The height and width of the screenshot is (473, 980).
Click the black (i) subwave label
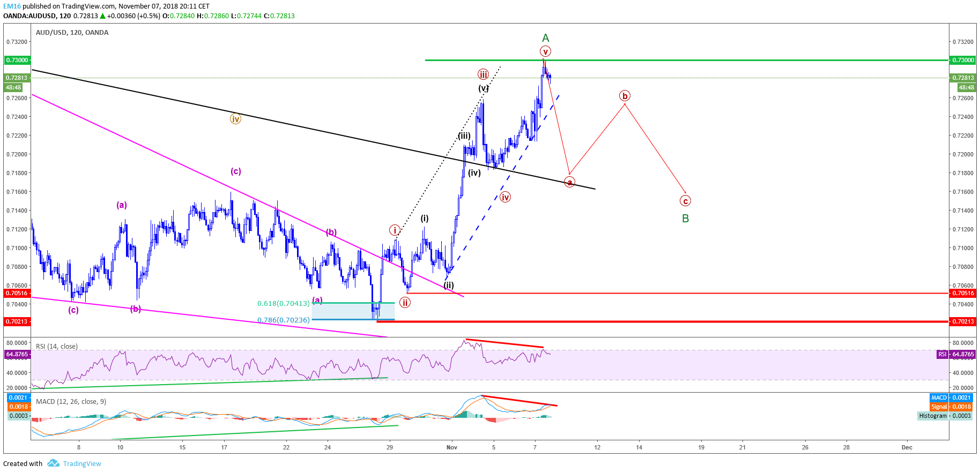pyautogui.click(x=424, y=219)
